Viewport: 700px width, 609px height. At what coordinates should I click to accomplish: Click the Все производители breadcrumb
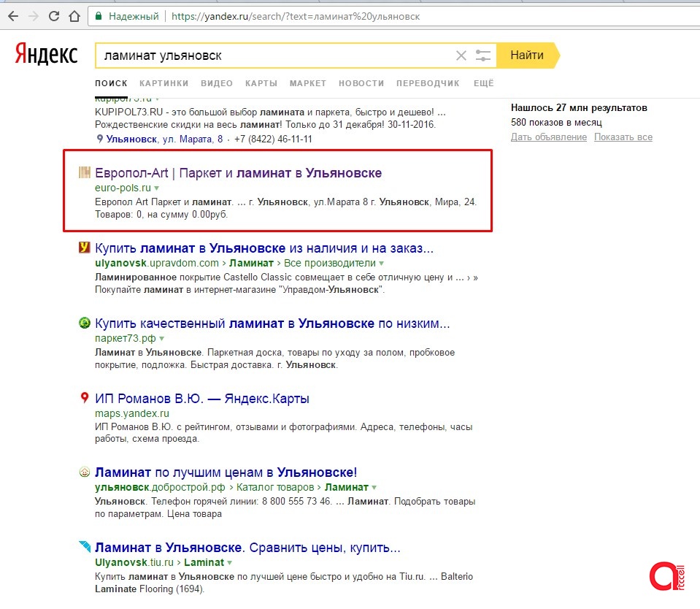(329, 263)
